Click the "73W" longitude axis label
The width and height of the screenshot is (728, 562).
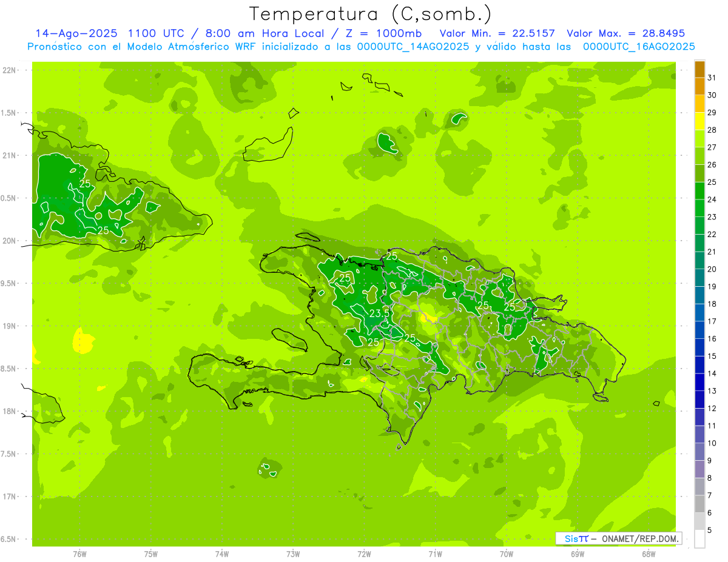[x=293, y=554]
